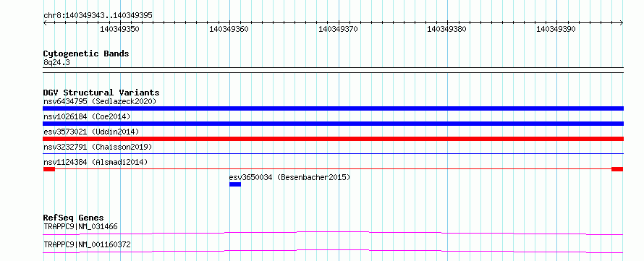
Task: Open nsv1026184 (Coe2014) variant label
Action: tap(87, 117)
